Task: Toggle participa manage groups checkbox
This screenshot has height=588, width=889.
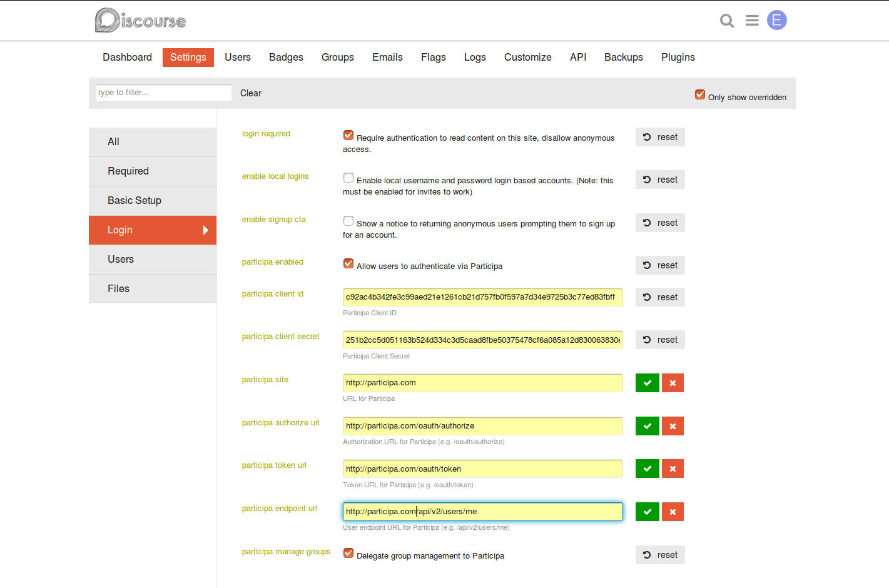Action: tap(348, 553)
